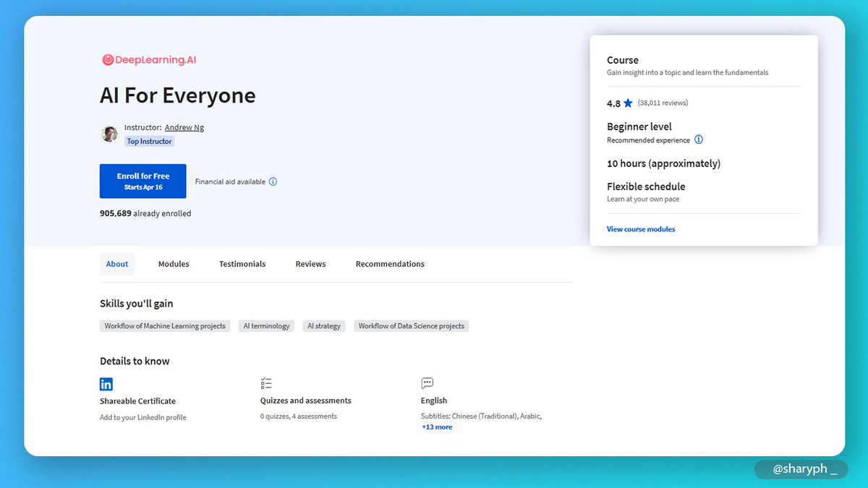
Task: Select the About tab
Action: coord(117,264)
